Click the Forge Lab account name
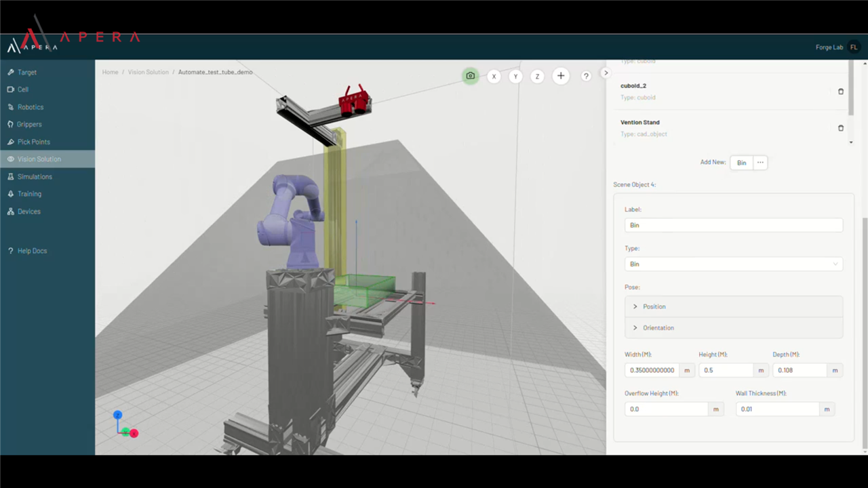Image resolution: width=868 pixels, height=488 pixels. [829, 47]
